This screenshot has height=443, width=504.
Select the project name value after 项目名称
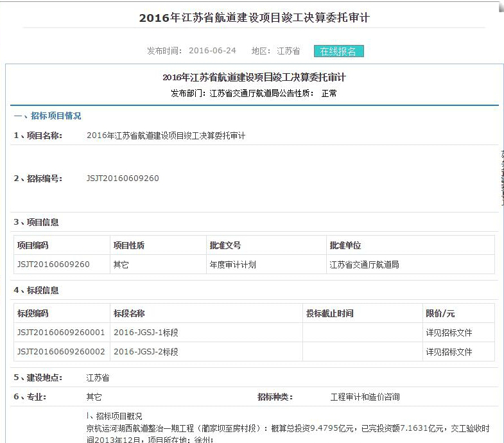pyautogui.click(x=166, y=135)
